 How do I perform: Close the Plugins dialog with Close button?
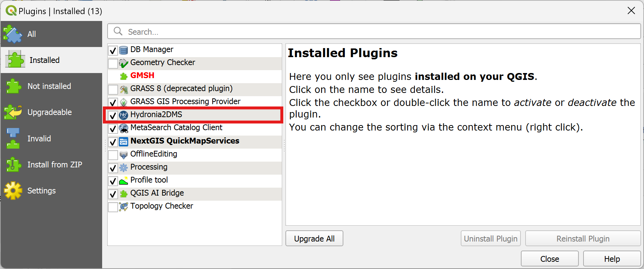pyautogui.click(x=550, y=259)
